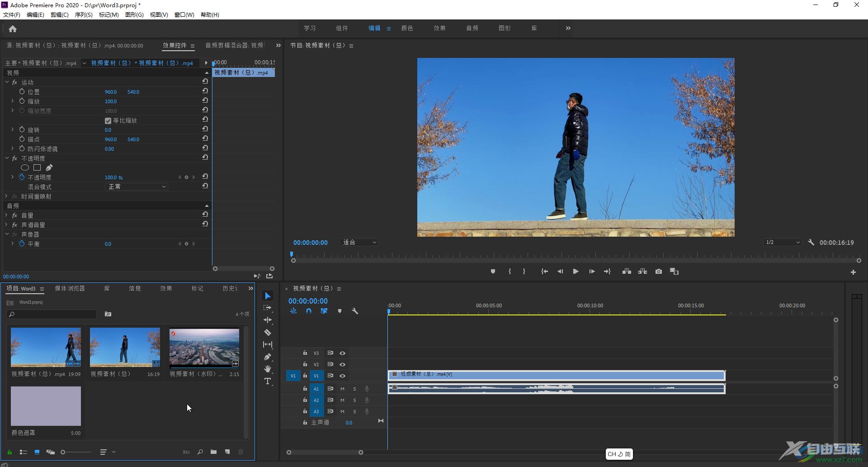This screenshot has width=868, height=467.
Task: Open 序列(S) menu
Action: coord(83,14)
